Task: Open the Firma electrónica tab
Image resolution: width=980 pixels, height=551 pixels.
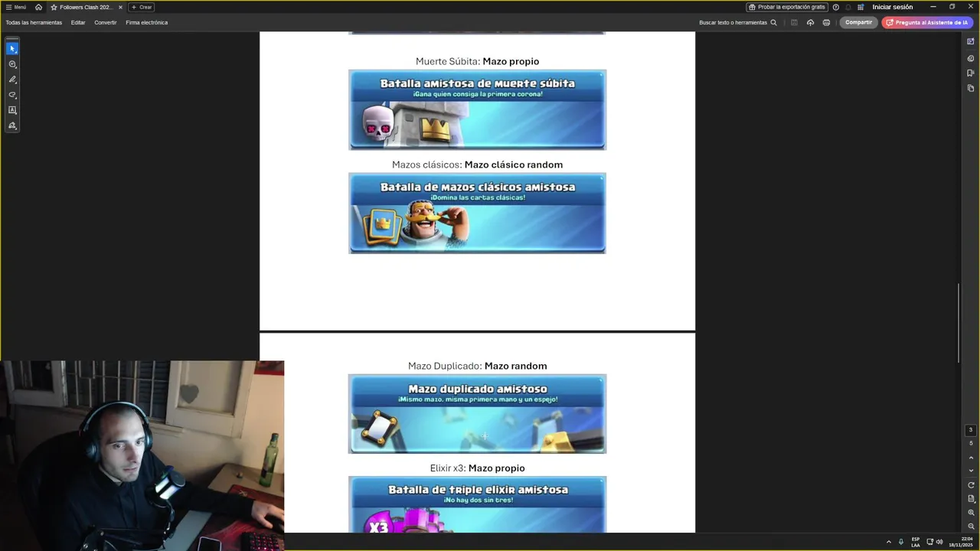Action: pyautogui.click(x=146, y=22)
